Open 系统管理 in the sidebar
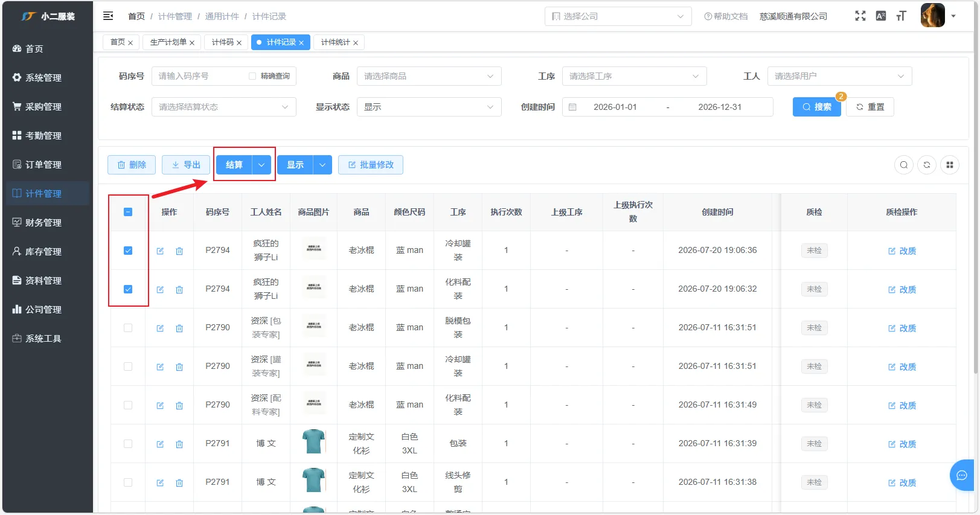980x515 pixels. 46,77
